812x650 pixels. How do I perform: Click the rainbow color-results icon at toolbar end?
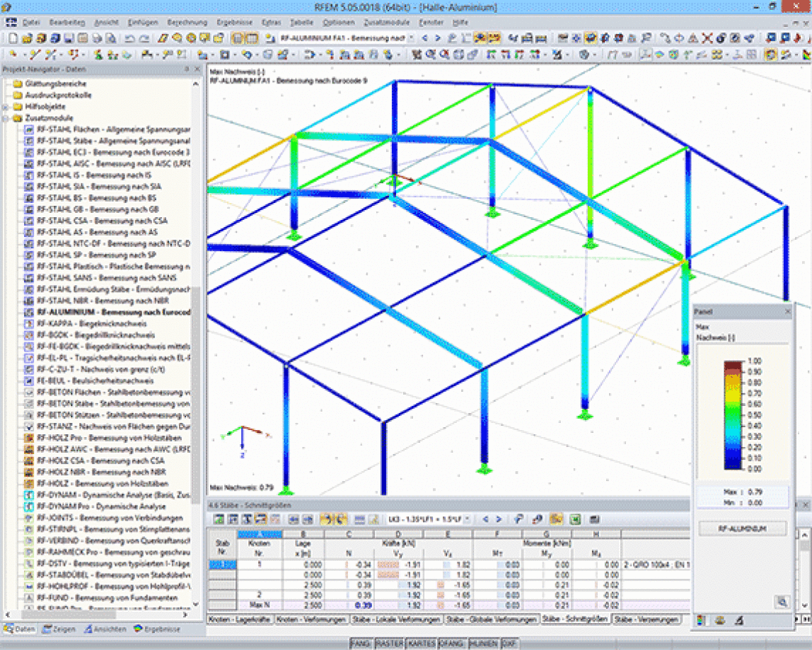(807, 55)
